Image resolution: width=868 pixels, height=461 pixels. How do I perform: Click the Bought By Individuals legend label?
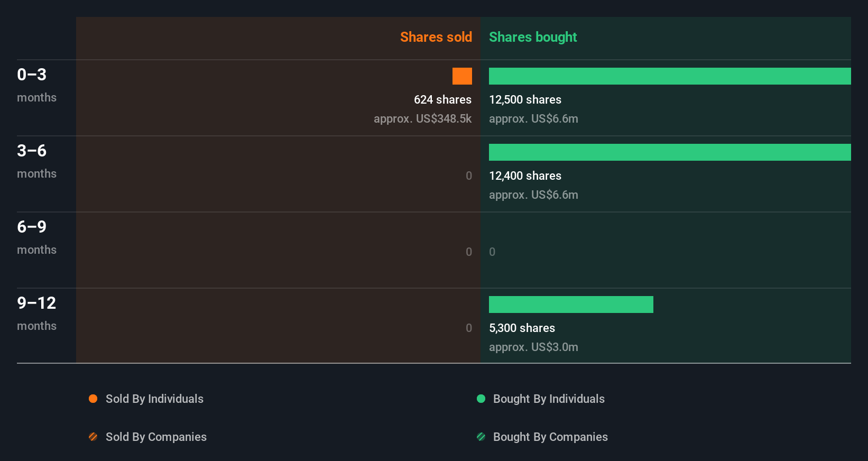click(549, 399)
